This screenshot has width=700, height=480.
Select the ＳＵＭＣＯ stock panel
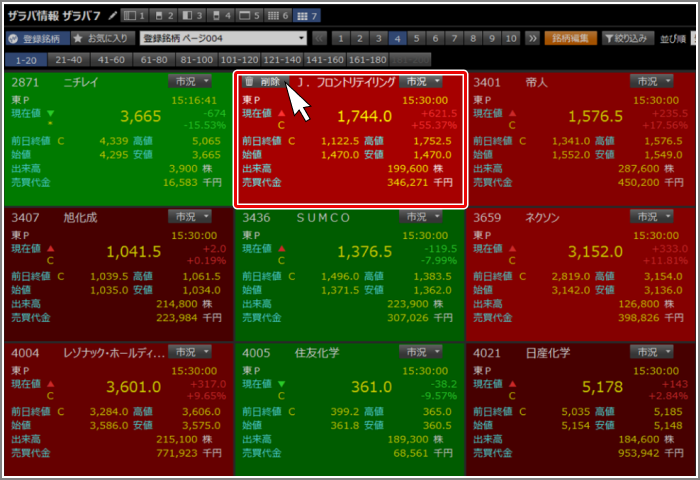349,270
